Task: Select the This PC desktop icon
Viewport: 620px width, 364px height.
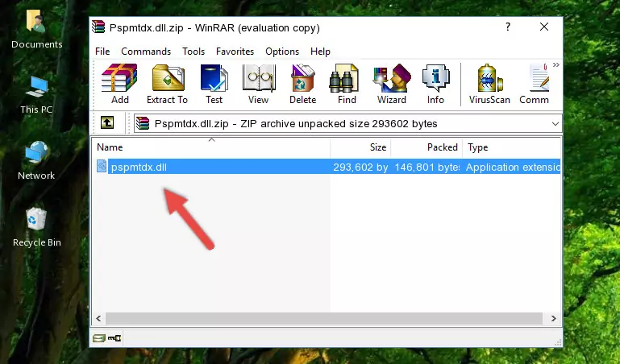Action: [x=36, y=95]
